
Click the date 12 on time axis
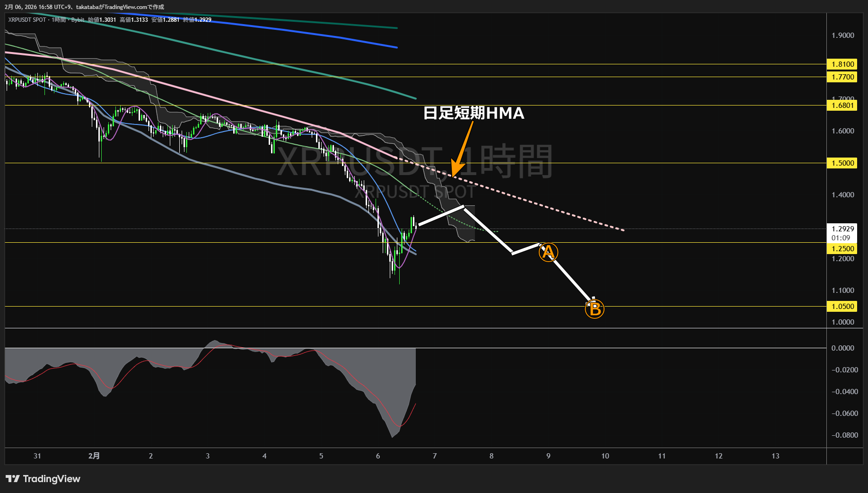tap(719, 456)
